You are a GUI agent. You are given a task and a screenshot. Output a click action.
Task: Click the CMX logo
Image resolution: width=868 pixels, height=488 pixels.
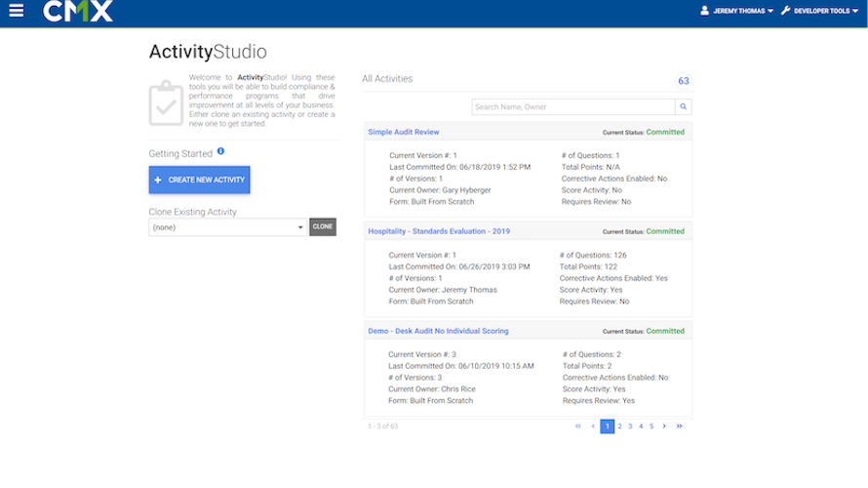tap(78, 12)
